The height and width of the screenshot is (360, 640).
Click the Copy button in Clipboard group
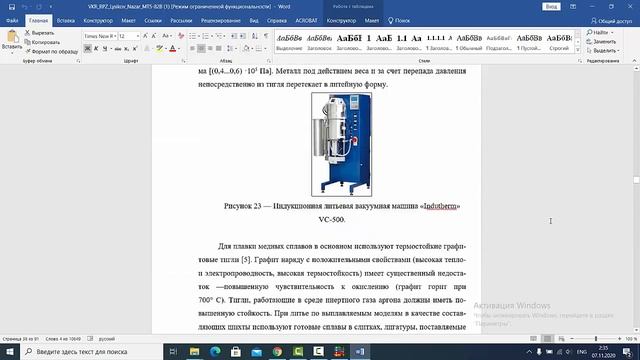point(42,42)
